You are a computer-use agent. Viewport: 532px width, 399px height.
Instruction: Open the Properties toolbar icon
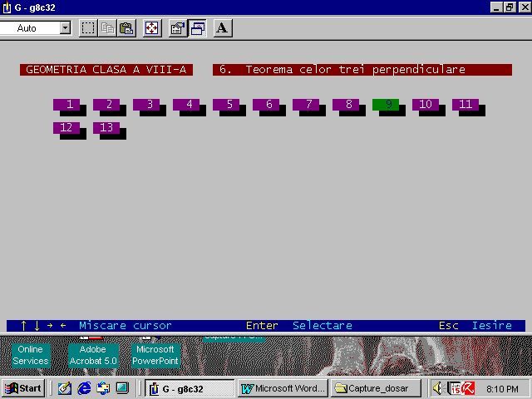pos(178,28)
